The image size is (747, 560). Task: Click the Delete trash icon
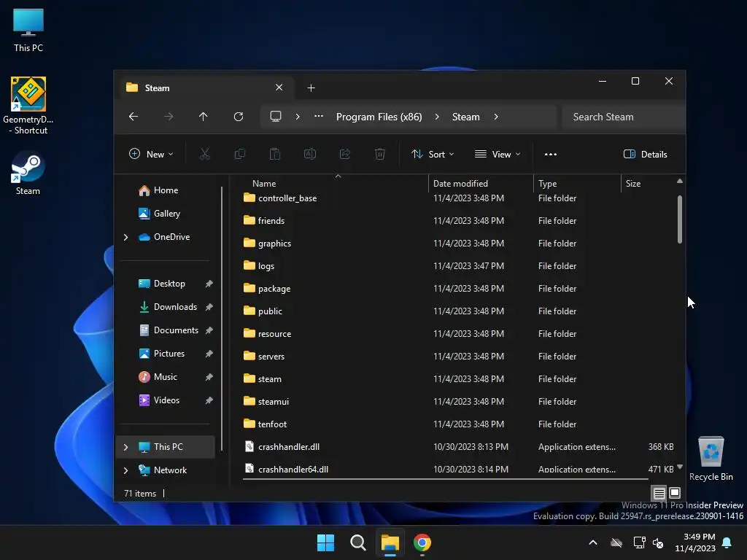(379, 154)
